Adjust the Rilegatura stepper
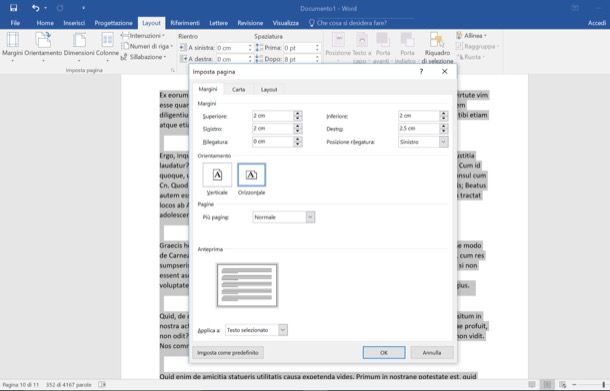This screenshot has height=391, width=610. coord(298,142)
